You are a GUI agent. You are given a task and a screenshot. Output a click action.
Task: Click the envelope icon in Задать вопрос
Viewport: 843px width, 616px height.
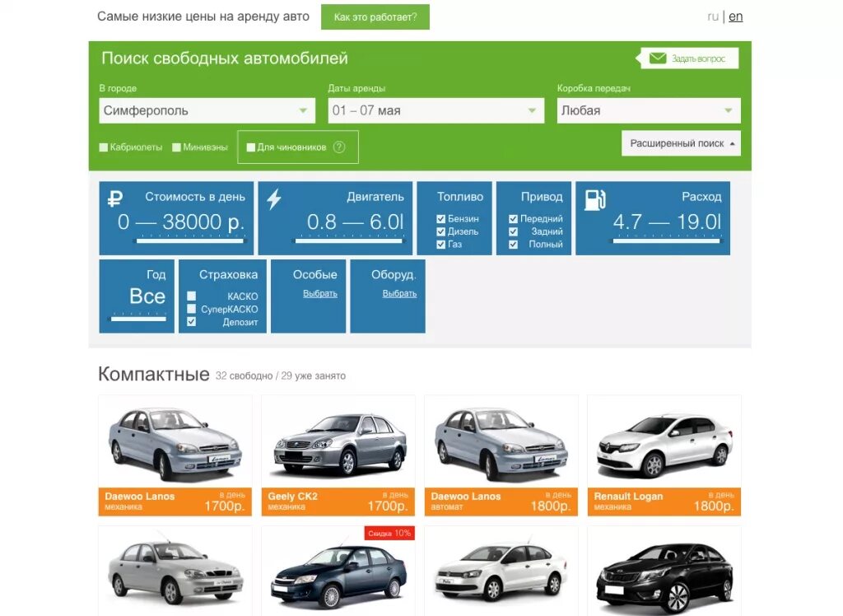pyautogui.click(x=658, y=58)
